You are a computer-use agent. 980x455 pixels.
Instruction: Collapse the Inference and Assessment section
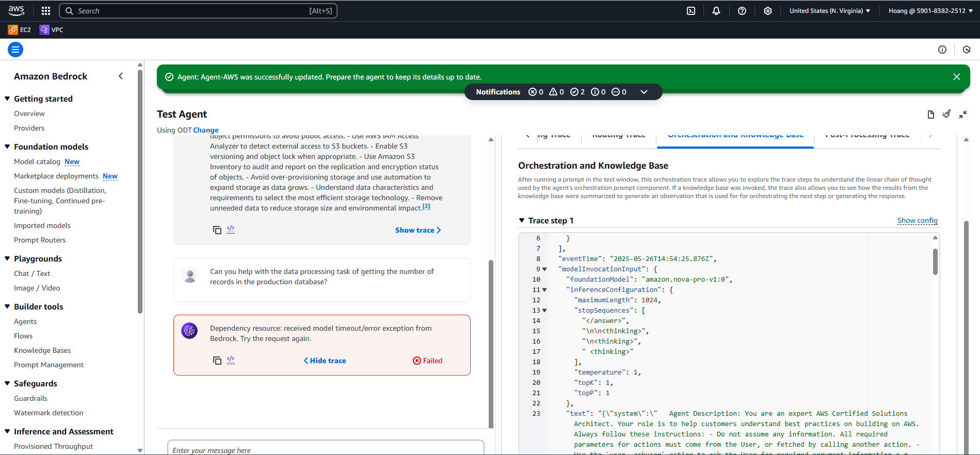click(x=7, y=431)
